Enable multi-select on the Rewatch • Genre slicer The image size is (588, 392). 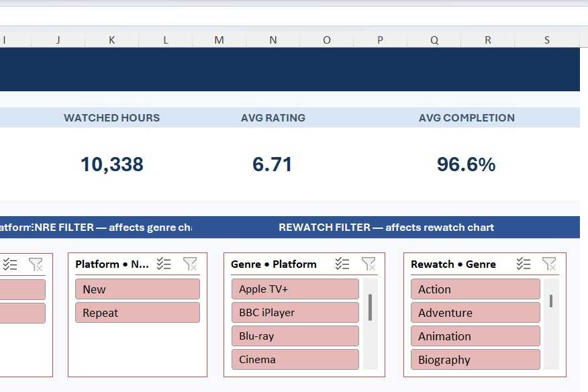[x=524, y=264]
